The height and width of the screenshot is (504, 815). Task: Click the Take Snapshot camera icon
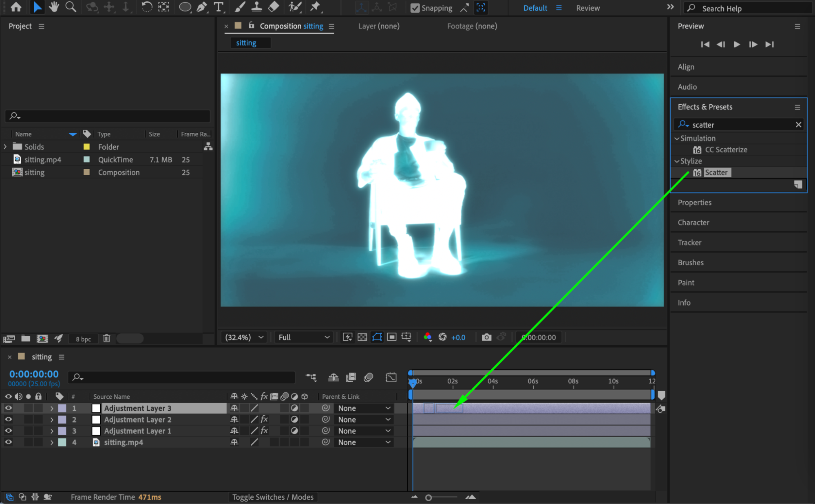click(x=486, y=337)
